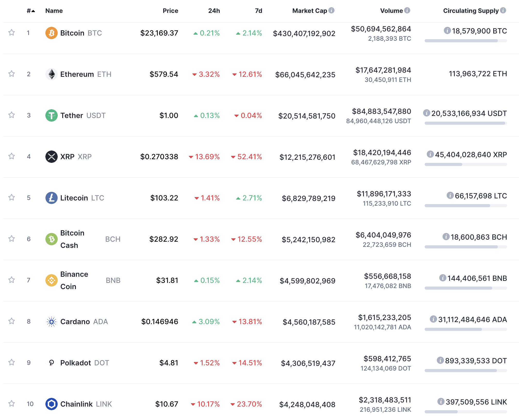Click Bitcoin Cash market cap $5,242,150,982
The image size is (519, 420).
pyautogui.click(x=308, y=240)
